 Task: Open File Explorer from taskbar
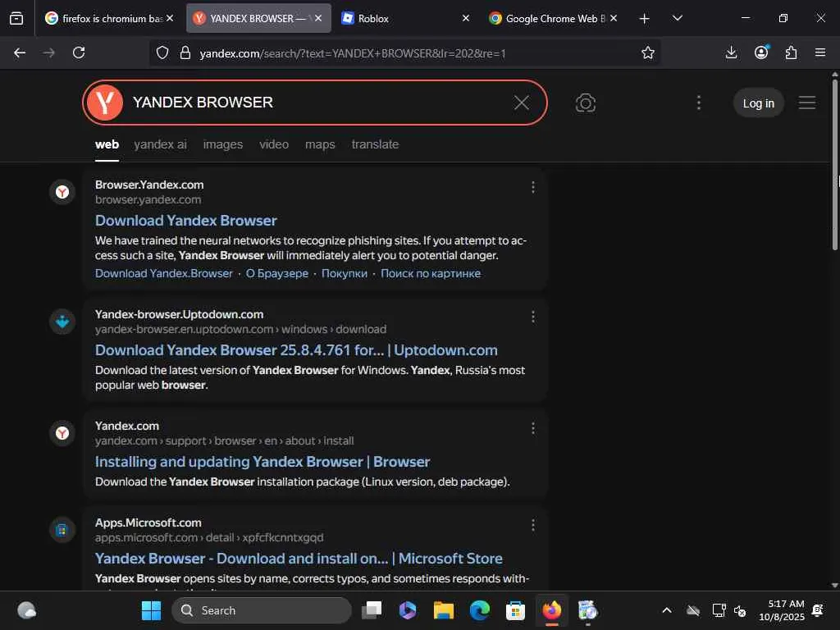[444, 610]
